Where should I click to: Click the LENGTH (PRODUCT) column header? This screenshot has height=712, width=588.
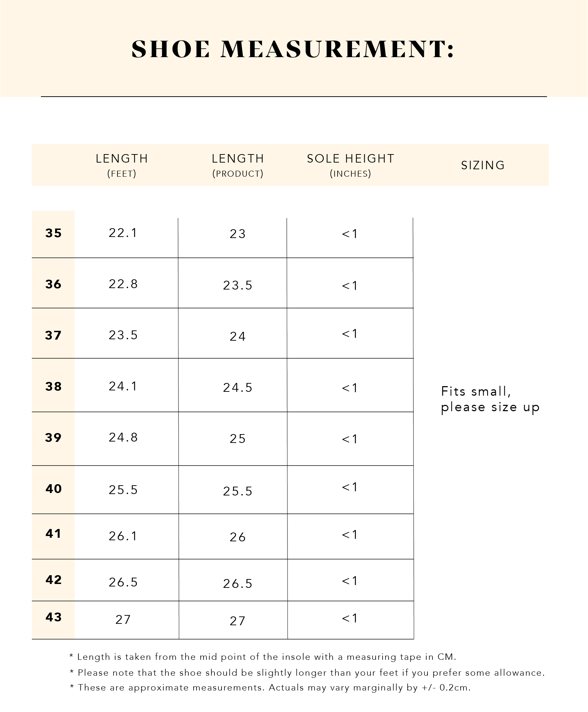pyautogui.click(x=238, y=165)
